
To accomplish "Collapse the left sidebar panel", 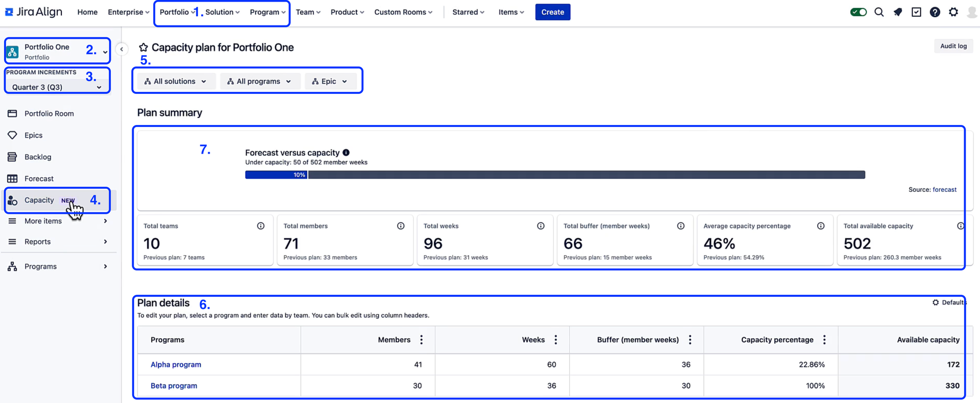I will (121, 49).
